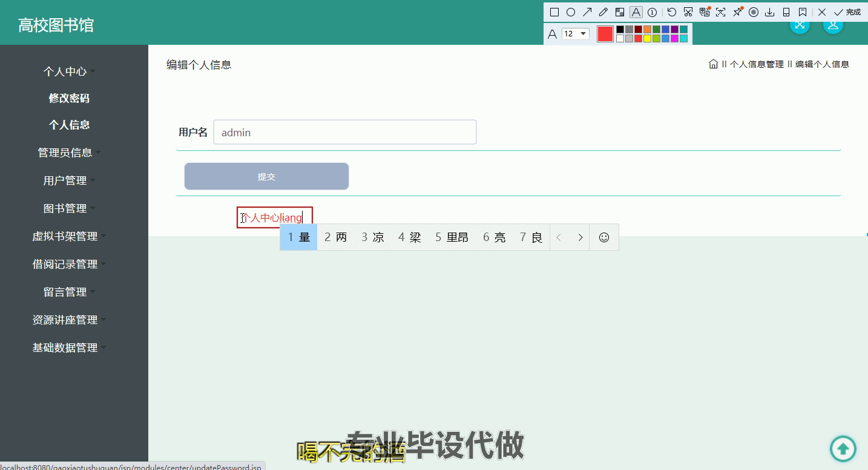Pick the purple color swatch
Image resolution: width=868 pixels, height=470 pixels.
674,29
